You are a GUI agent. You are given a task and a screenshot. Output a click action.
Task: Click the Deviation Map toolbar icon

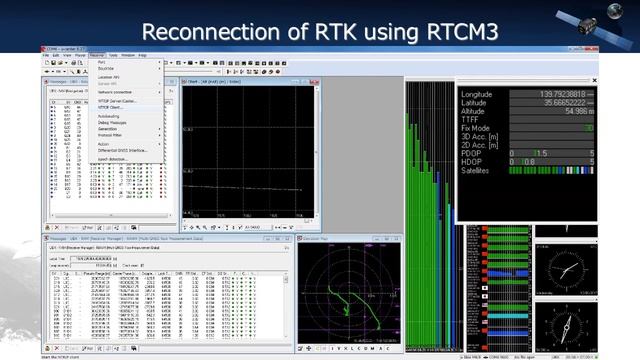click(x=201, y=63)
